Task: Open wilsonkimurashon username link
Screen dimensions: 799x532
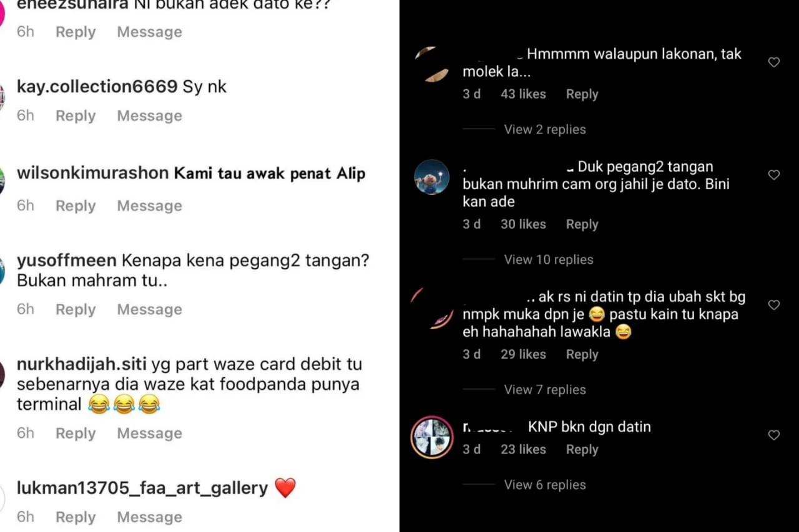Action: [x=93, y=173]
